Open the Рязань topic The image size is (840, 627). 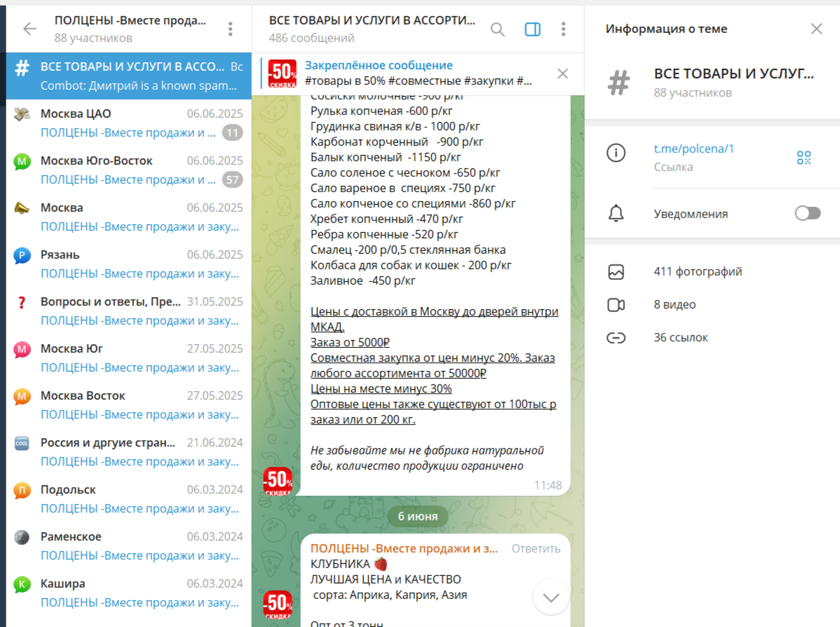tap(128, 264)
